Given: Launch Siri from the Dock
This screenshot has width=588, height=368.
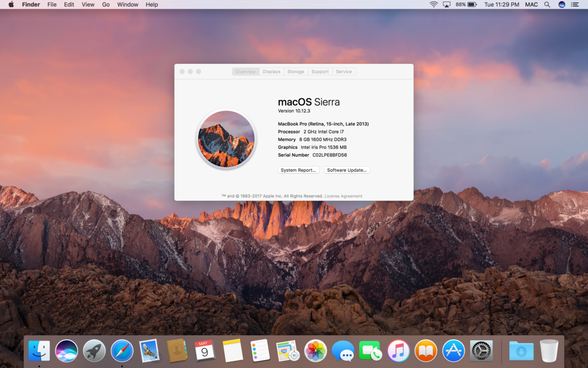Looking at the screenshot, I should pos(67,351).
